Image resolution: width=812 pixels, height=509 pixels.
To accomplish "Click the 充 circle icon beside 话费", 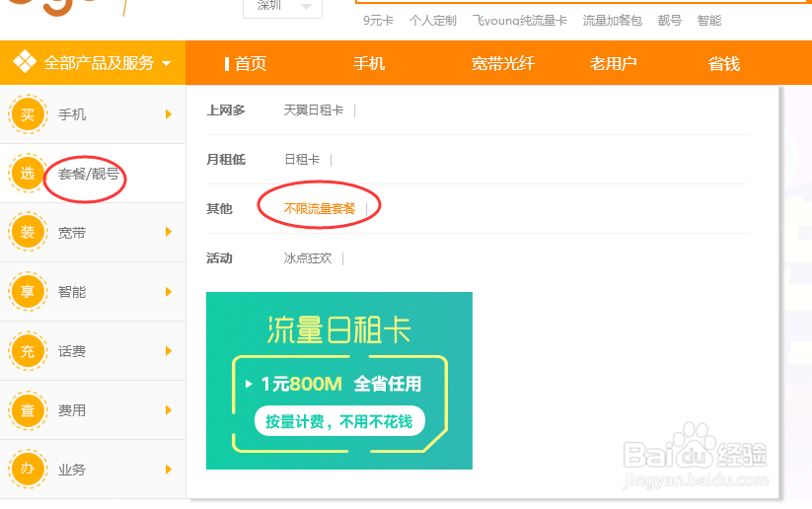I will click(x=28, y=351).
